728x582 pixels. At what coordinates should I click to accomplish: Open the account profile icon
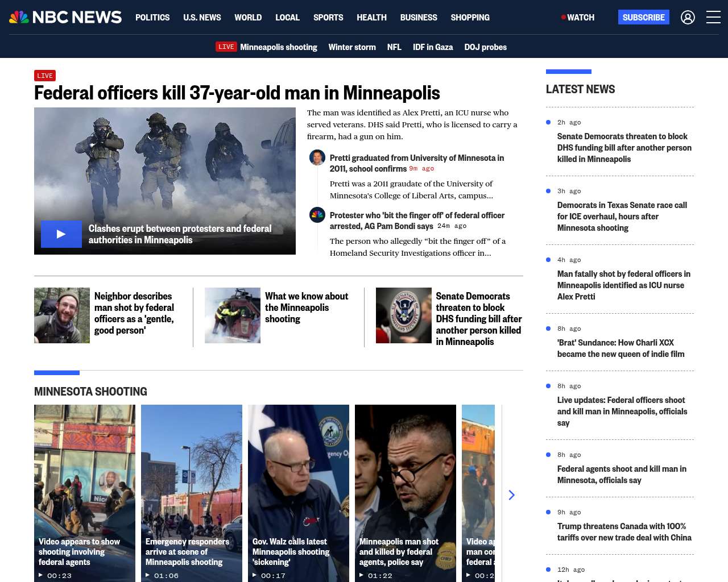(x=688, y=17)
